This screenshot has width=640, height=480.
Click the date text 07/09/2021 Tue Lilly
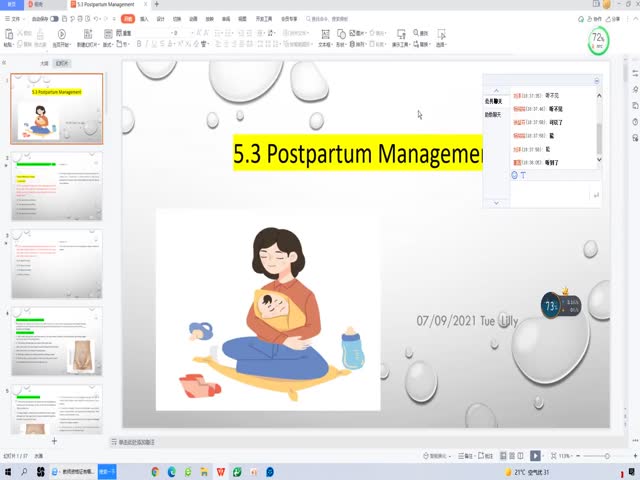coord(467,321)
